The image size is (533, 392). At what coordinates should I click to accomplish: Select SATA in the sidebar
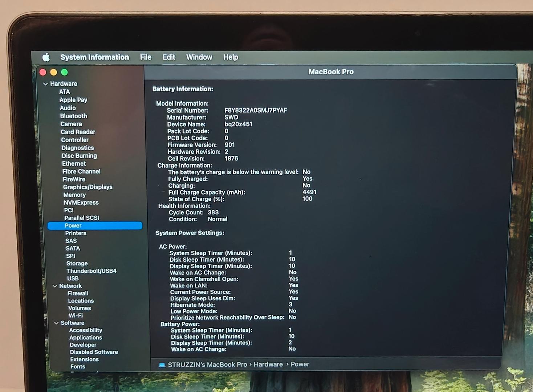pos(73,248)
